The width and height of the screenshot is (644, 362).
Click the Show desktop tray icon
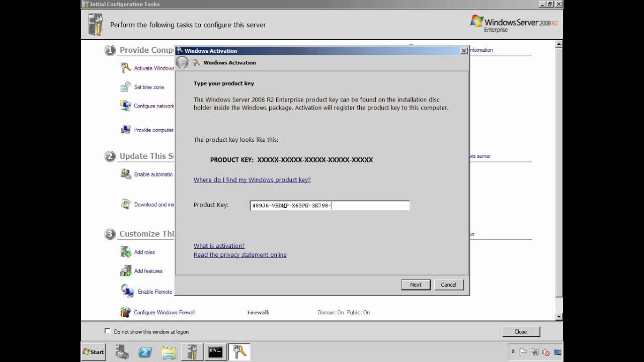coord(556,352)
